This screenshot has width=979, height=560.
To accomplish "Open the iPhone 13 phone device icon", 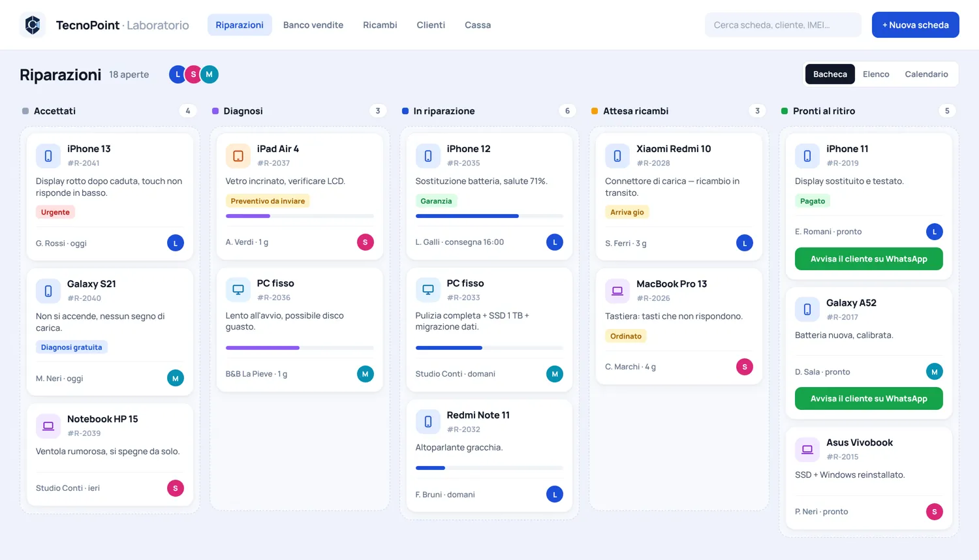I will 48,156.
